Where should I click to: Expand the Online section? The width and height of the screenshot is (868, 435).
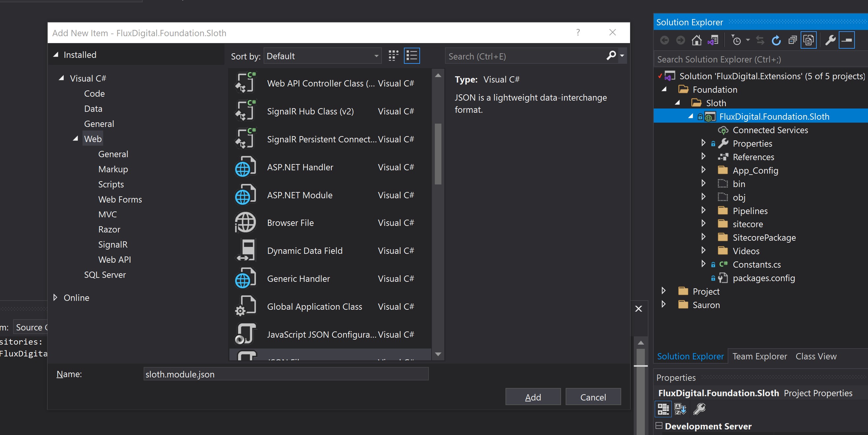56,298
